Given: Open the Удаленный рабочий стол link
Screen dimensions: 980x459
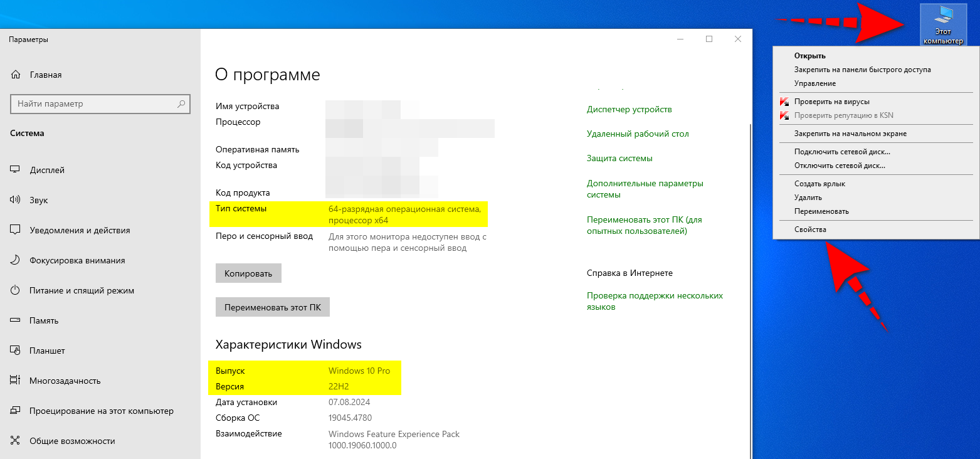Looking at the screenshot, I should tap(638, 134).
